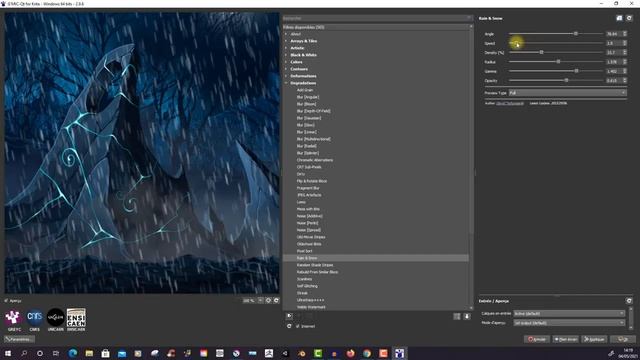Click the Plein écran button
The width and height of the screenshot is (640, 360).
coord(565,339)
